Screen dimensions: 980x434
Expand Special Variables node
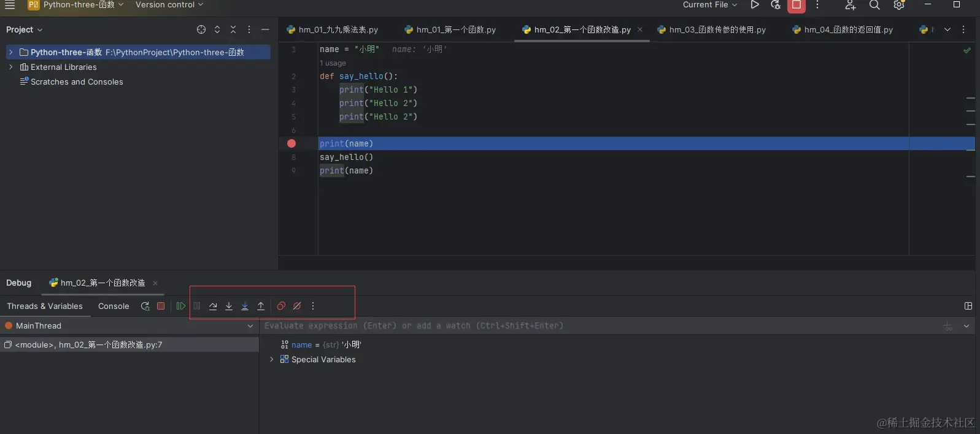tap(271, 359)
